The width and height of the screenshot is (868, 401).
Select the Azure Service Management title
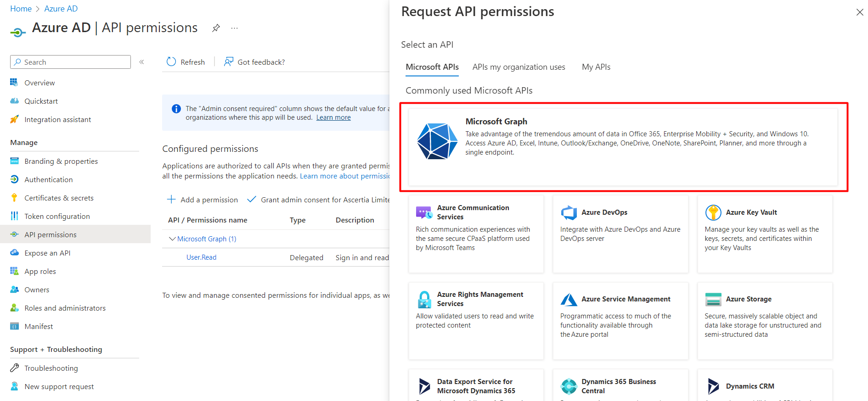(x=626, y=299)
